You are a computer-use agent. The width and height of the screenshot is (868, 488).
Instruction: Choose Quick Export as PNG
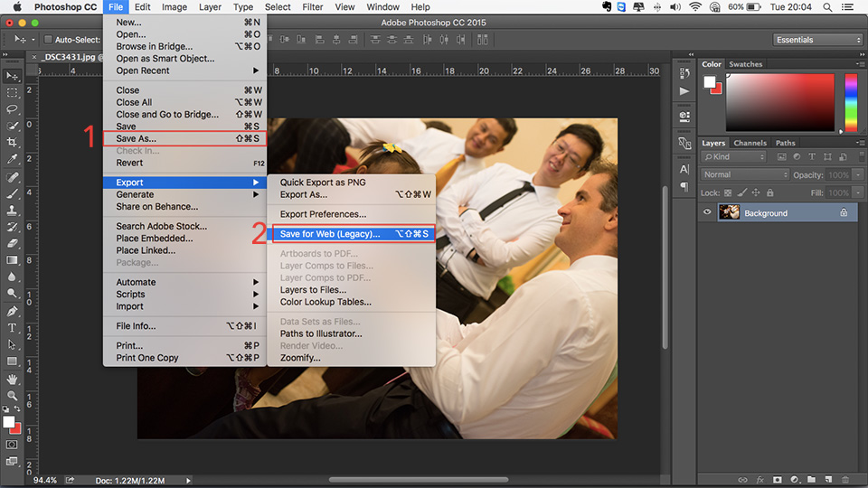[352, 182]
